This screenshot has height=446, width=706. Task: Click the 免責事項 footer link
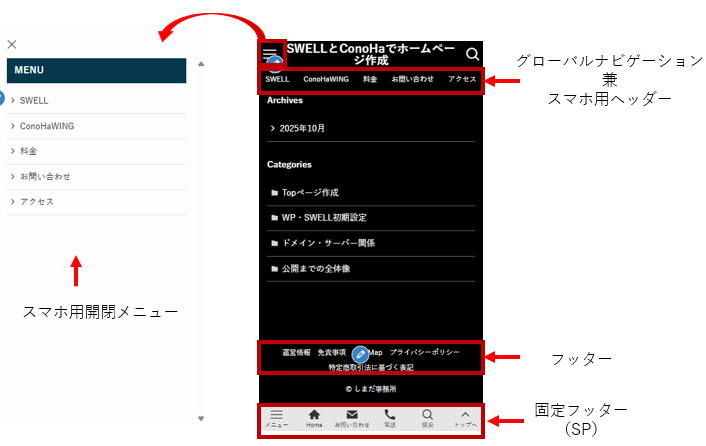(332, 352)
